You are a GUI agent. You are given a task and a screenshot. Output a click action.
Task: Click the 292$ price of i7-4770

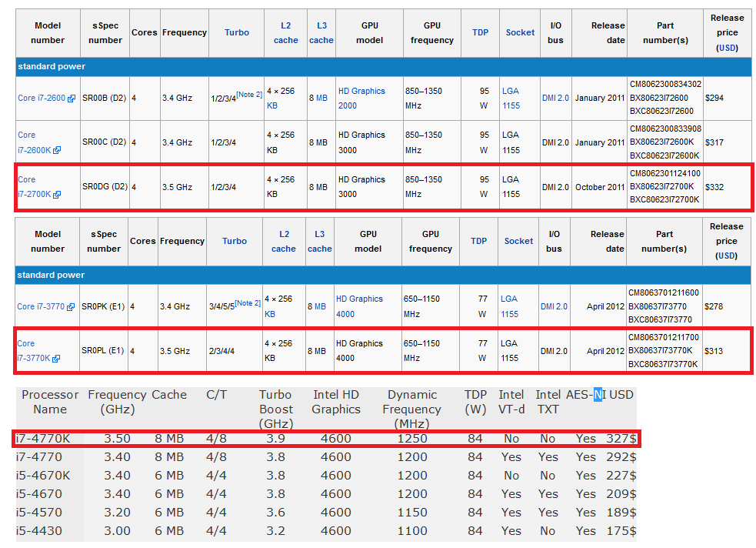[x=621, y=457]
